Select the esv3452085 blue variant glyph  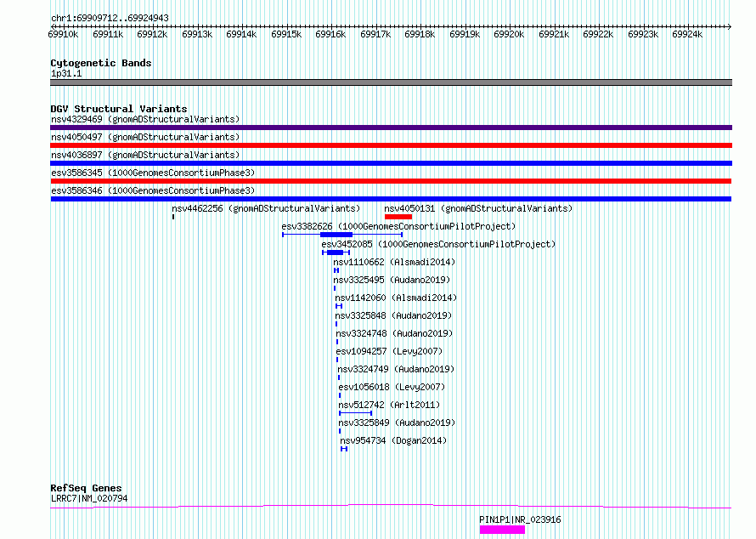coord(336,252)
